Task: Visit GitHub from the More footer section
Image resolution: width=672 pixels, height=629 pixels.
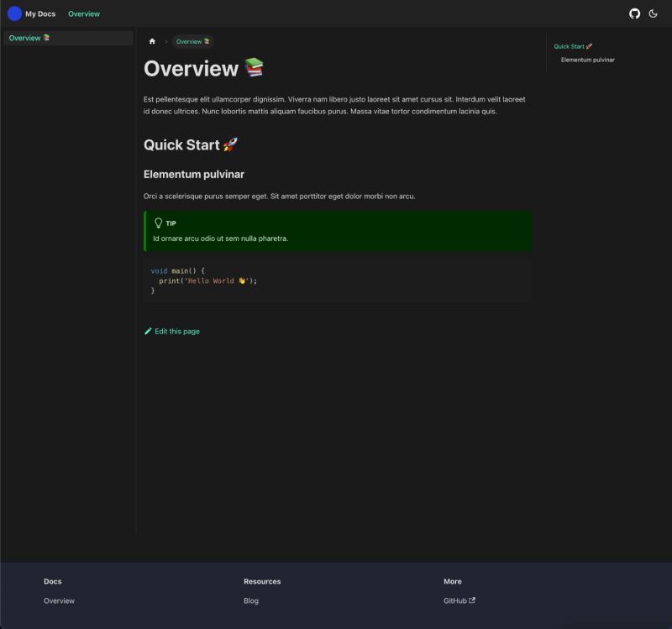Action: pos(455,600)
